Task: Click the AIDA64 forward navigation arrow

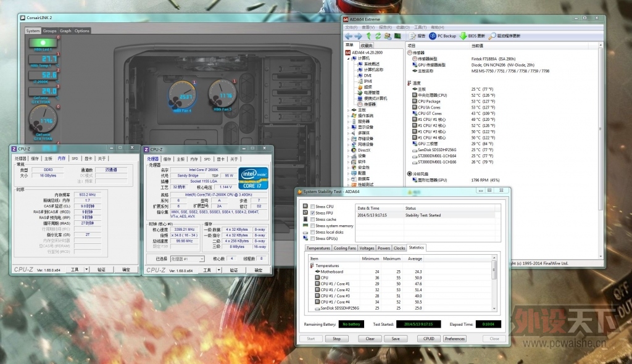Action: click(358, 36)
